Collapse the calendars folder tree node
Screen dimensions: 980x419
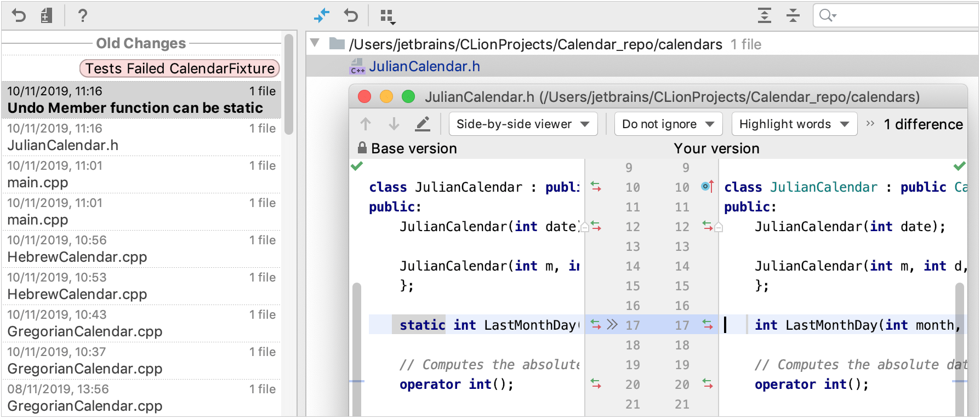[x=315, y=43]
